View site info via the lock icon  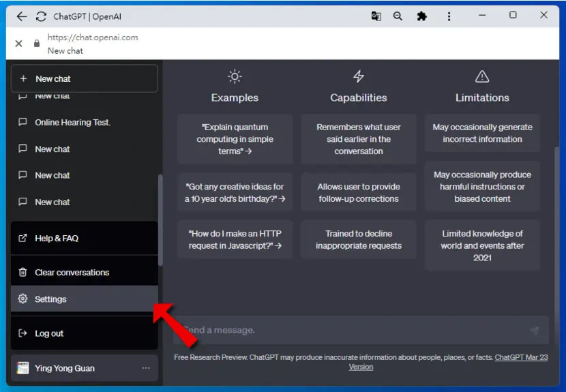pos(37,44)
